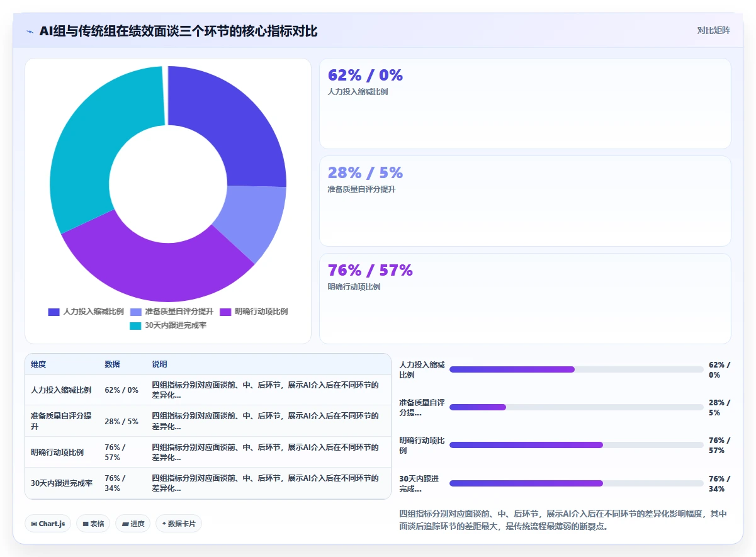Click the 说明 text in the 准备质量自评分提升 table row

266,421
